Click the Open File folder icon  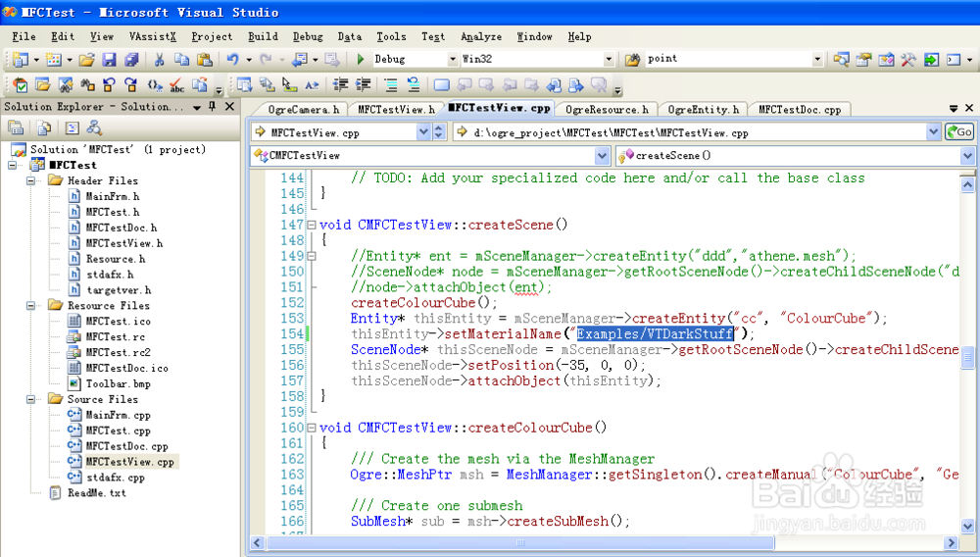pyautogui.click(x=86, y=60)
